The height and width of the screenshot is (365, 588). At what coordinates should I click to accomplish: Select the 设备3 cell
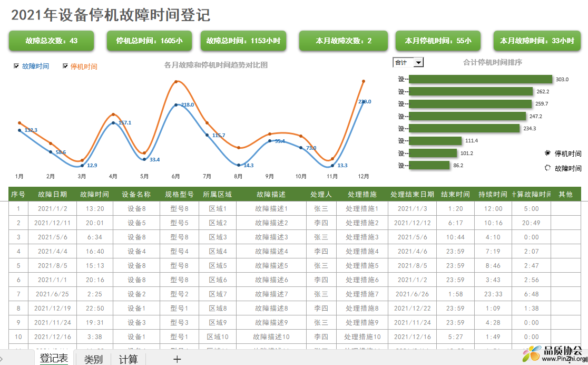tap(136, 323)
